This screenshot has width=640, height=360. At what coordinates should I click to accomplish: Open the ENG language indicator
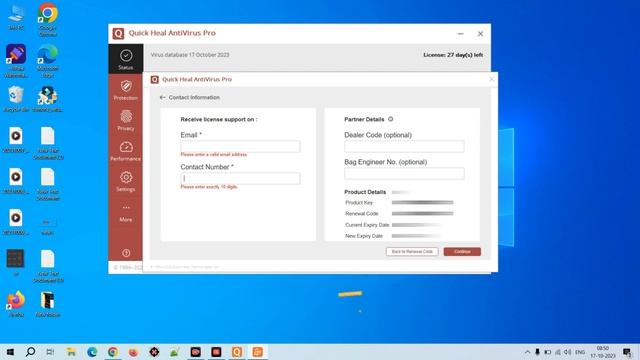click(x=580, y=352)
